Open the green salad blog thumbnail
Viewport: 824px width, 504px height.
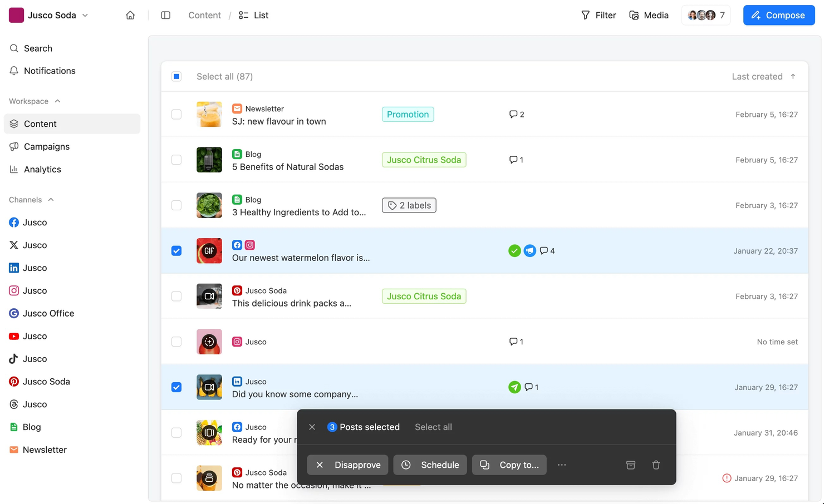pyautogui.click(x=209, y=205)
